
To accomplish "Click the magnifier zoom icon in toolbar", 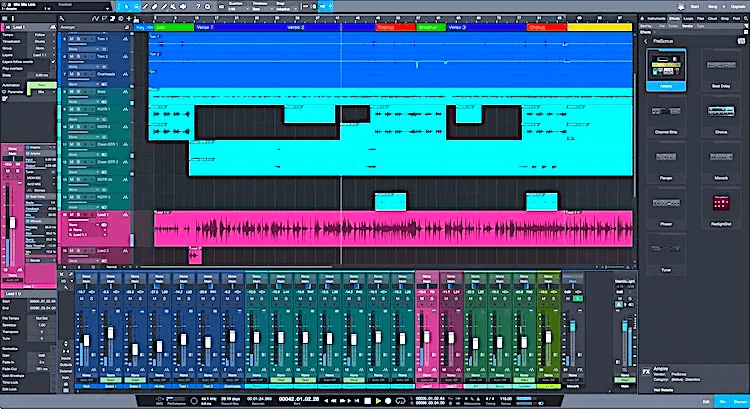I will point(208,7).
